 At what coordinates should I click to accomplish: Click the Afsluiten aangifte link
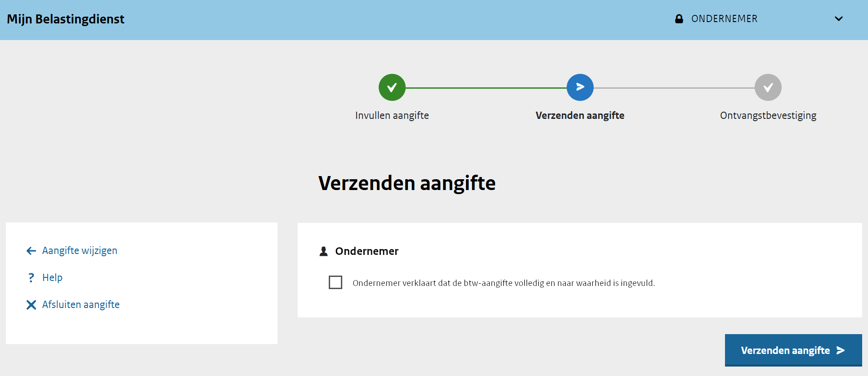(x=81, y=304)
